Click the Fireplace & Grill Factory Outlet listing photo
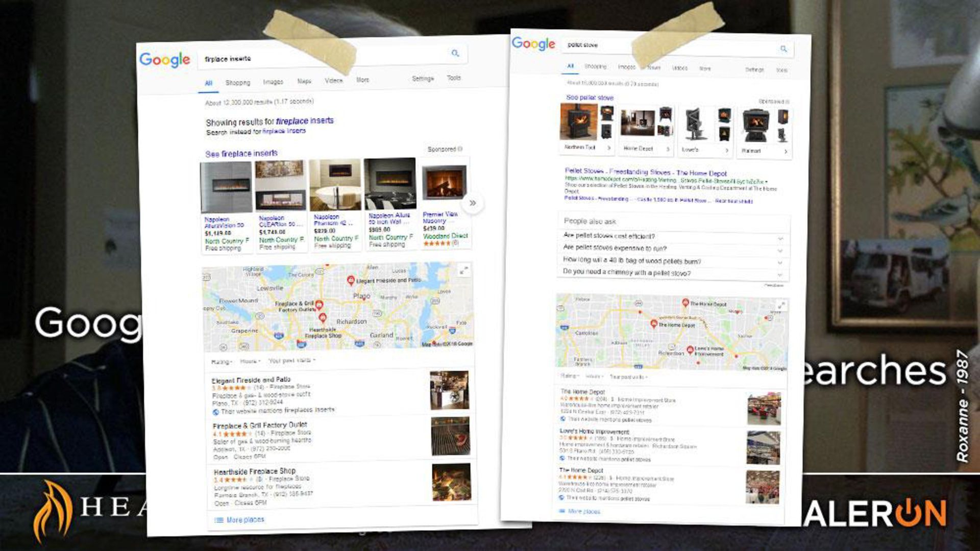Image resolution: width=980 pixels, height=551 pixels. [x=451, y=436]
